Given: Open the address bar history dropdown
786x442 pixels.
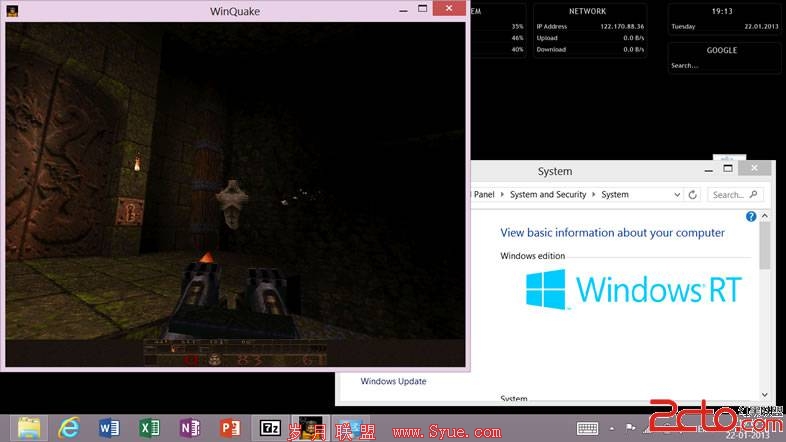Looking at the screenshot, I should (x=677, y=194).
